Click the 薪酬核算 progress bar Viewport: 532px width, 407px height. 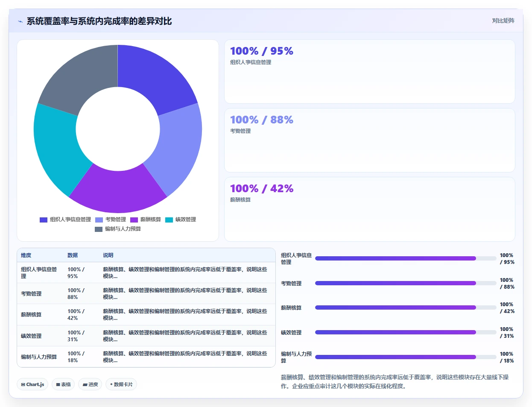point(406,307)
